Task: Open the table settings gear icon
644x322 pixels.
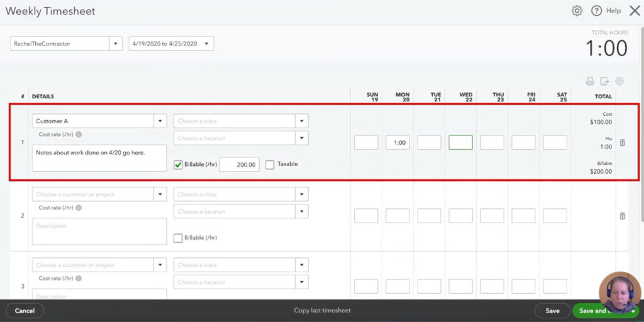Action: click(619, 81)
